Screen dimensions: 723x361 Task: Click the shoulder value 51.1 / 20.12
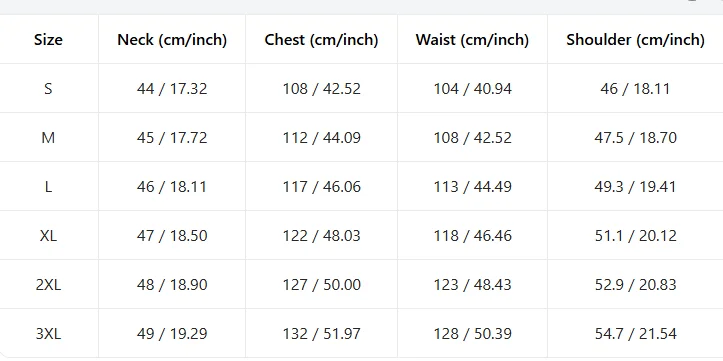pyautogui.click(x=635, y=236)
